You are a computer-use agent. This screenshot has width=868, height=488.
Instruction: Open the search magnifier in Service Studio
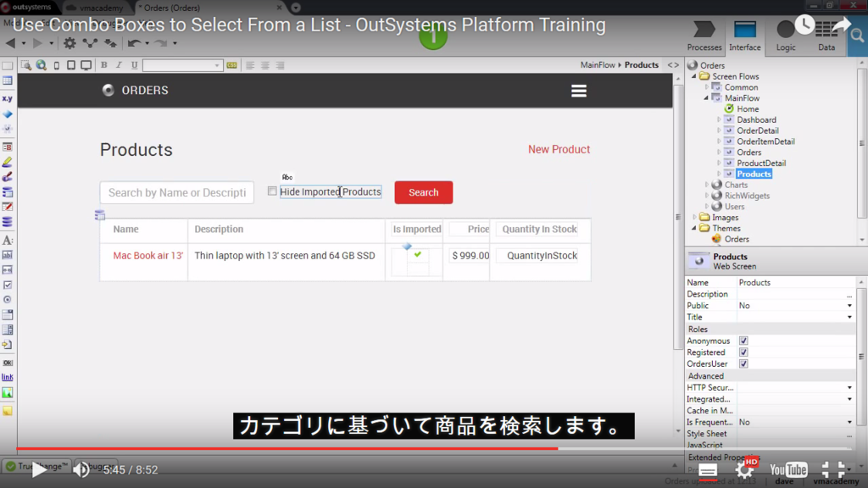857,36
